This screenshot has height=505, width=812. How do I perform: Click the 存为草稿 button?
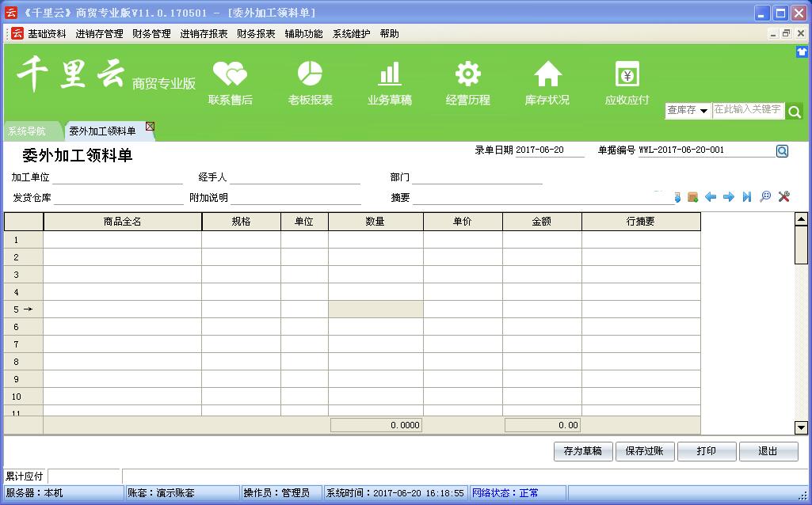pos(582,451)
